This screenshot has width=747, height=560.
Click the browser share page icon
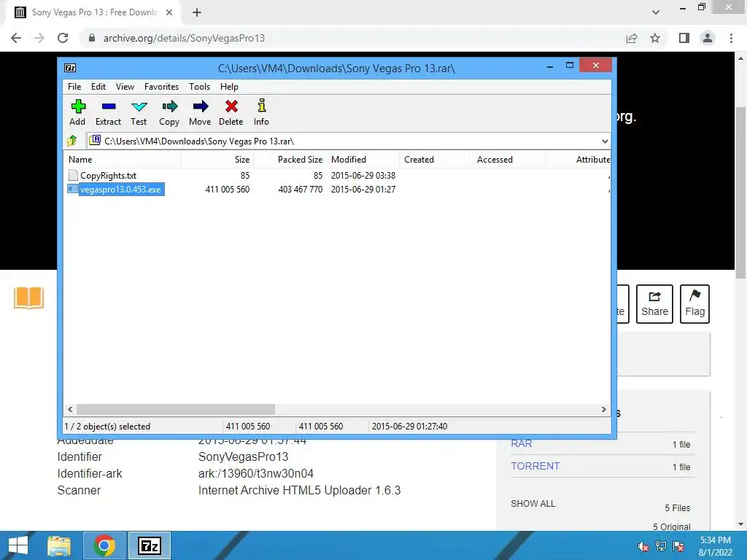[x=632, y=38]
